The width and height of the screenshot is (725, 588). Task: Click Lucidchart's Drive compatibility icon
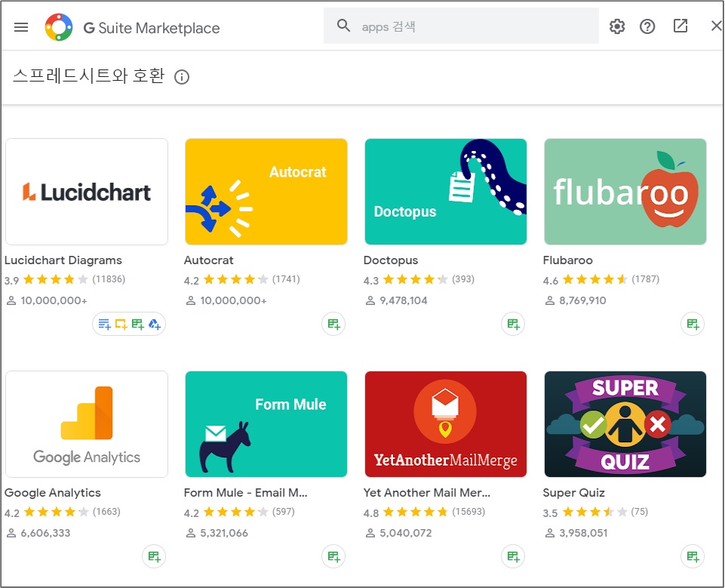[x=155, y=325]
